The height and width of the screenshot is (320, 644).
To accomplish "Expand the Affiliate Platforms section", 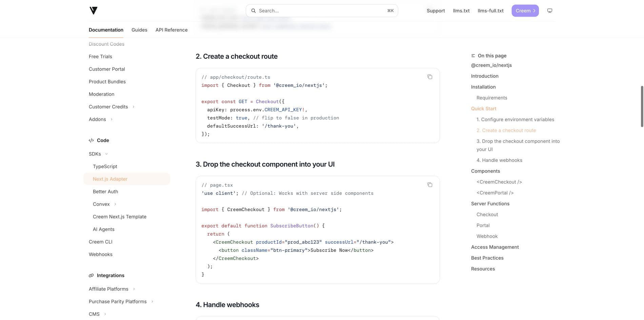I will 112,289.
